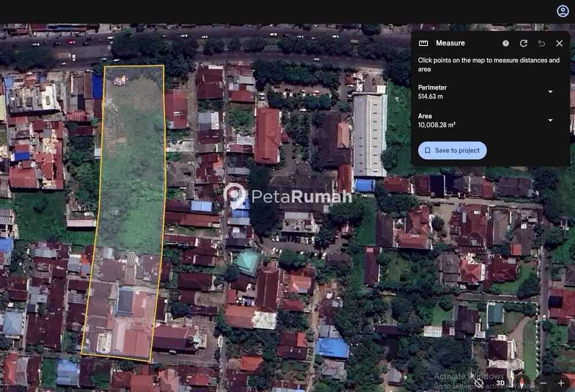Image resolution: width=575 pixels, height=392 pixels.
Task: Zoom in using the plus button
Action: point(561,383)
